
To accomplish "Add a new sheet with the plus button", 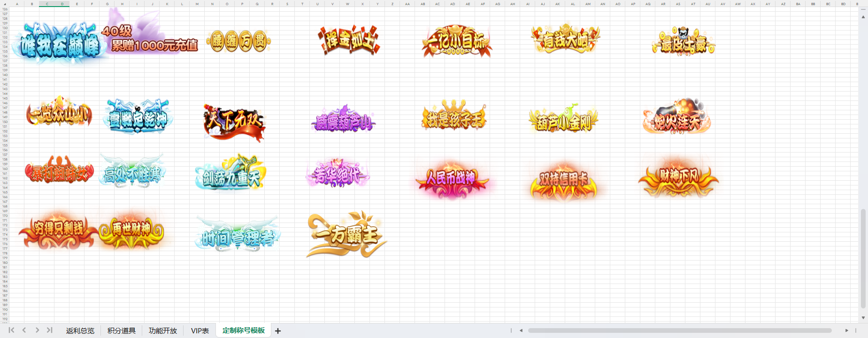I will [278, 331].
